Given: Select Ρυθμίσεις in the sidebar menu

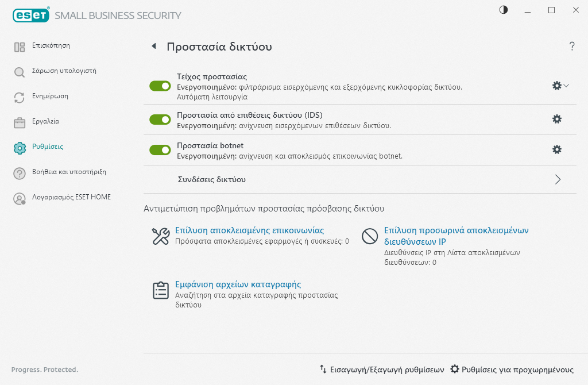Looking at the screenshot, I should (x=48, y=147).
